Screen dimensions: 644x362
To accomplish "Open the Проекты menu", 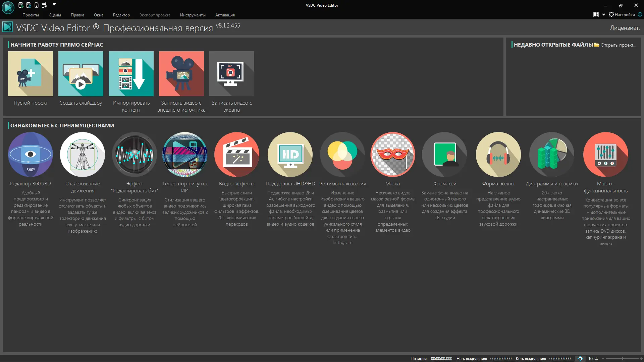I will tap(31, 15).
